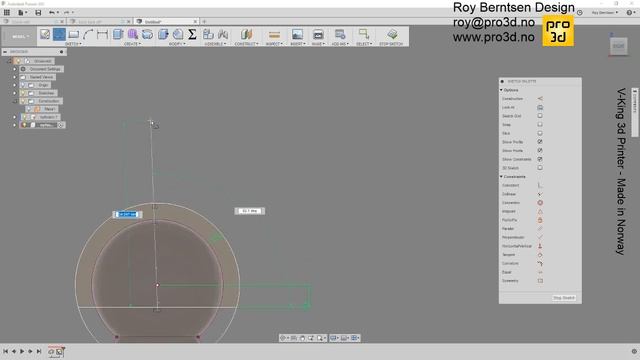Click the Coincident constraint icon
640x360 pixels.
[540, 185]
